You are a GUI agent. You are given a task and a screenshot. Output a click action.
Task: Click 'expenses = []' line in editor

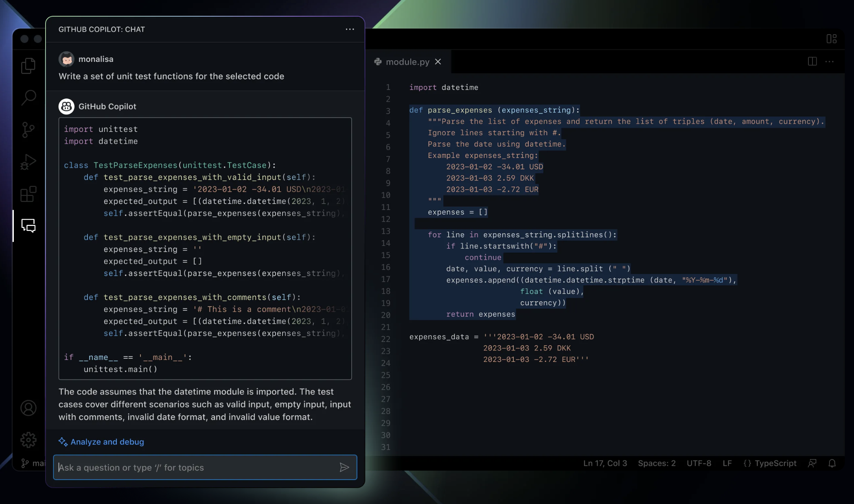[458, 212]
